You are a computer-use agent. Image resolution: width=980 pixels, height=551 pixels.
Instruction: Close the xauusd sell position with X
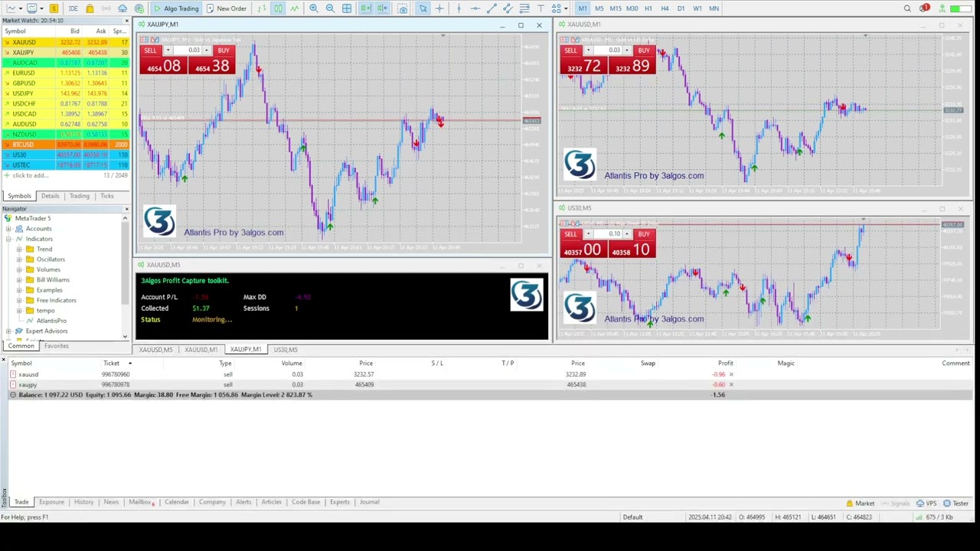731,375
